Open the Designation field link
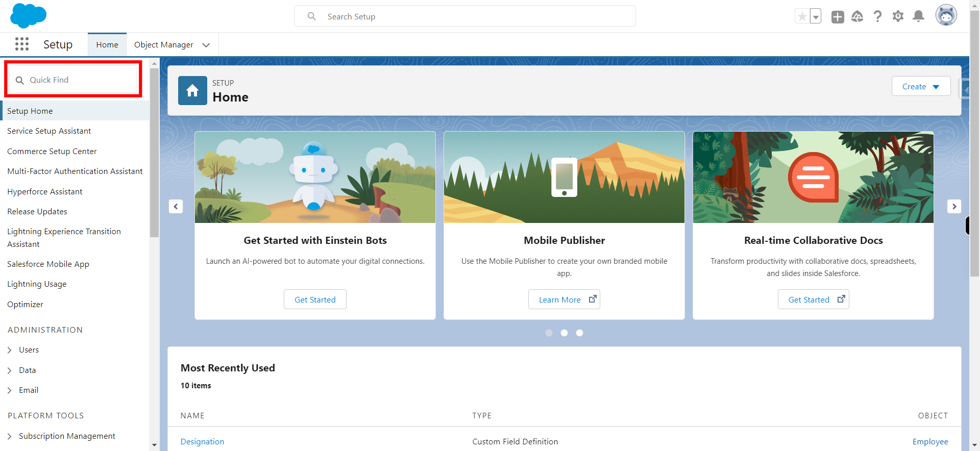This screenshot has height=451, width=980. pyautogui.click(x=202, y=442)
